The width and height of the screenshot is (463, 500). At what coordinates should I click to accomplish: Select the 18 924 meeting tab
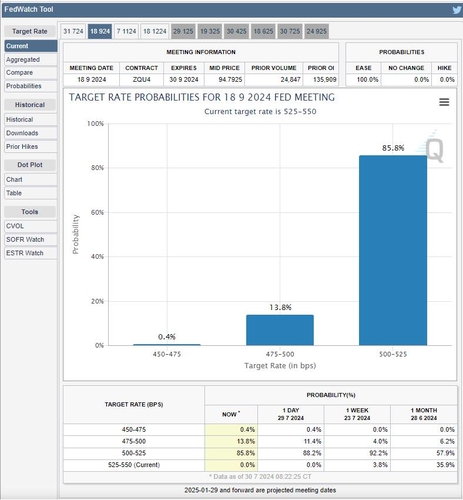[x=100, y=31]
